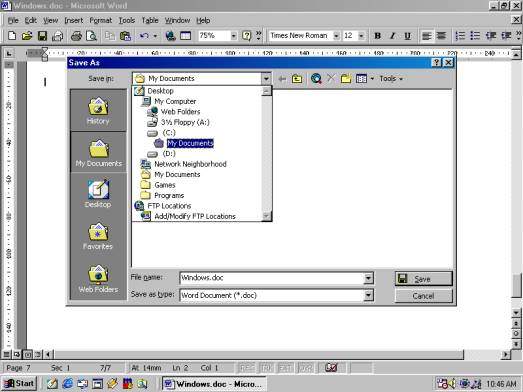Click the Paste clipboard toolbar icon
Viewport: 523px width, 392px height.
tap(125, 35)
